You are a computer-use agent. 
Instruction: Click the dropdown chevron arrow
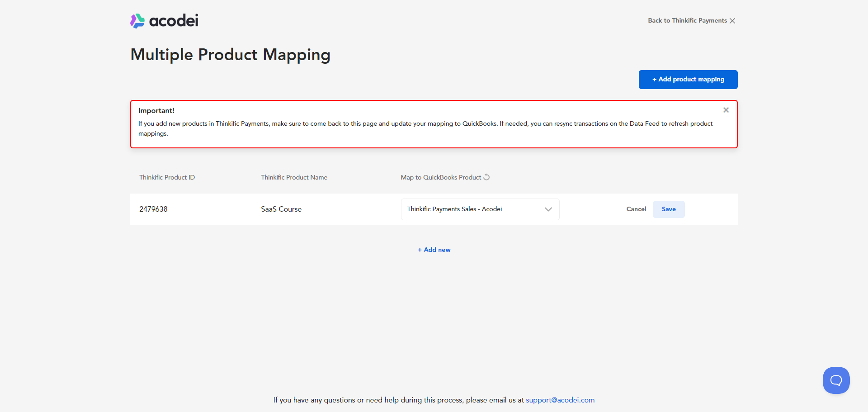click(548, 209)
